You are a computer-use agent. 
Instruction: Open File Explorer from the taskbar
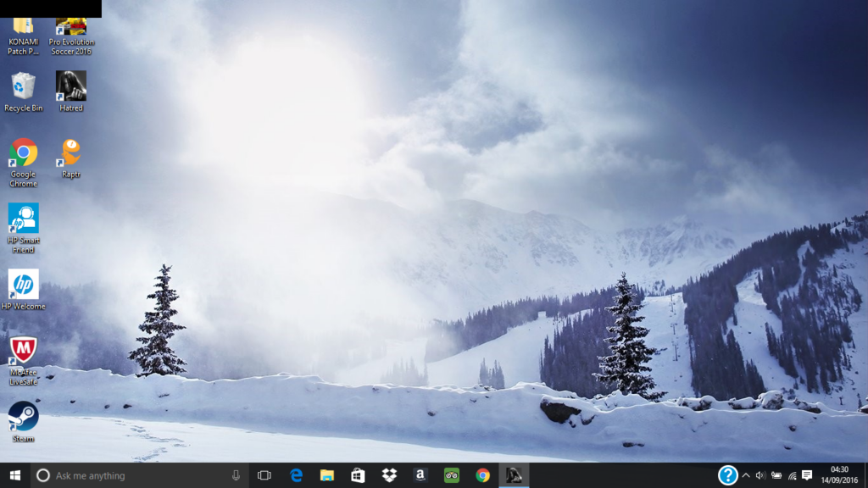pyautogui.click(x=326, y=475)
